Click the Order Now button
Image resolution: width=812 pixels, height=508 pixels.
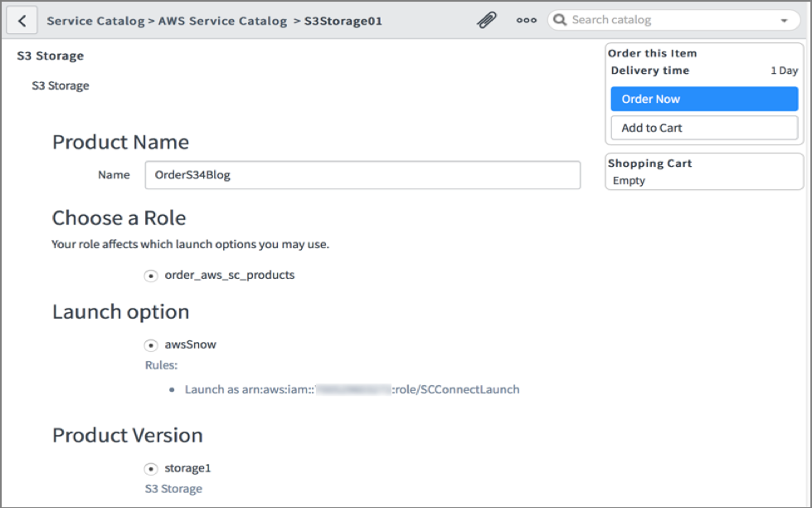pyautogui.click(x=703, y=98)
